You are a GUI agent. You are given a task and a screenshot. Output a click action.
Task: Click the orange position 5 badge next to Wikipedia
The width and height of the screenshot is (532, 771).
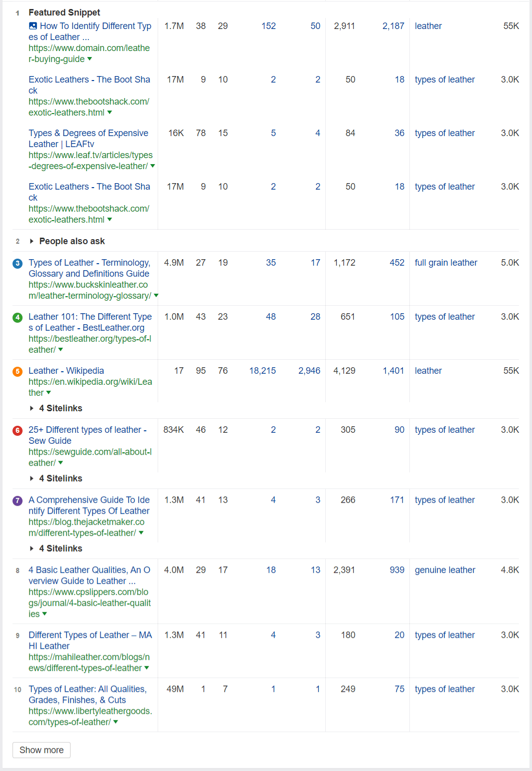tap(18, 371)
